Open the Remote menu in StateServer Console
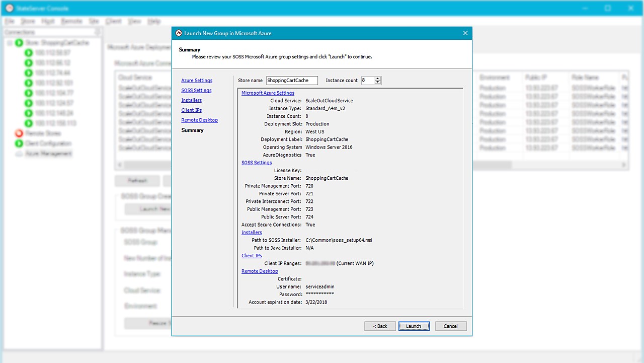 (71, 21)
